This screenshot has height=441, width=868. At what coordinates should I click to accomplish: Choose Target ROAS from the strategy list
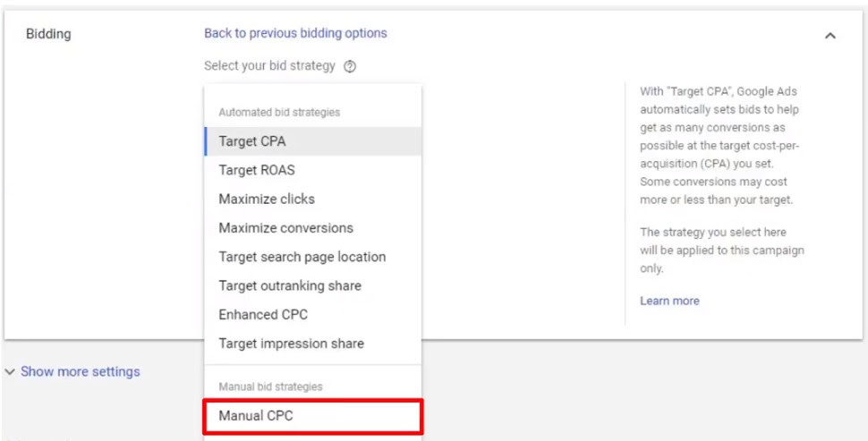coord(313,170)
